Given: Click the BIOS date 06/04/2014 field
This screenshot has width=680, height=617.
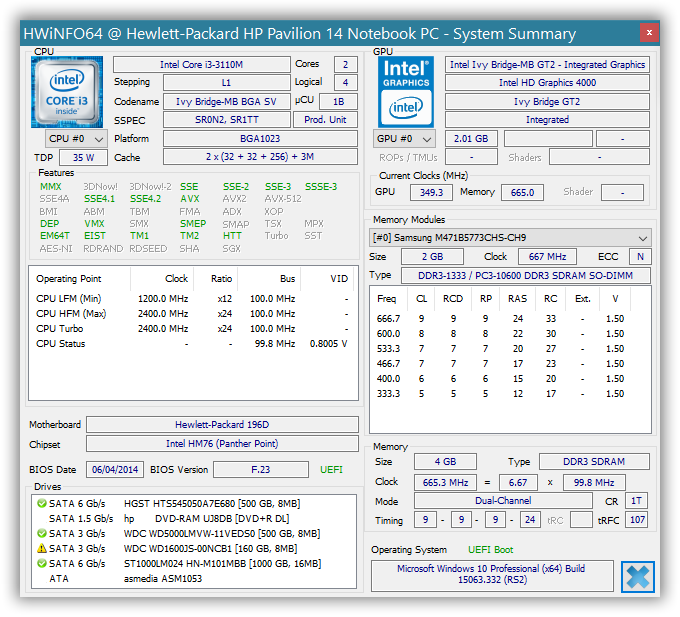Looking at the screenshot, I should 115,470.
